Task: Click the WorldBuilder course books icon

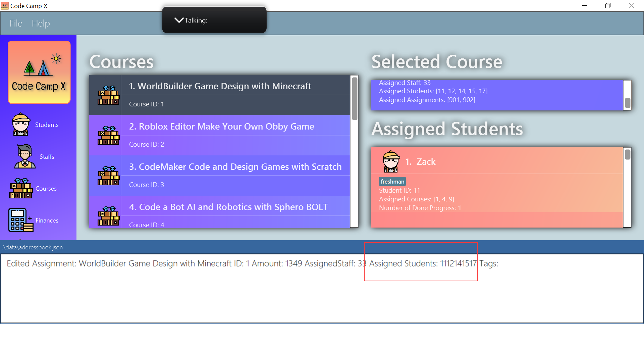Action: (x=109, y=95)
